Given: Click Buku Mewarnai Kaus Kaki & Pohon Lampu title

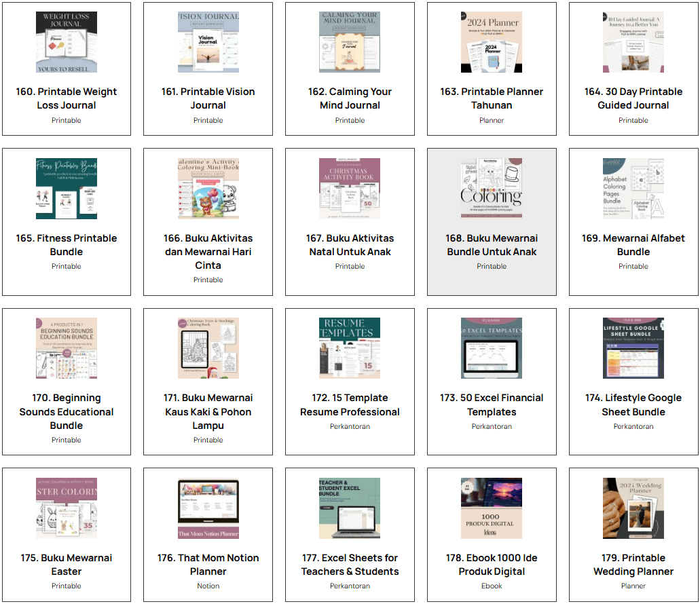Looking at the screenshot, I should point(208,411).
